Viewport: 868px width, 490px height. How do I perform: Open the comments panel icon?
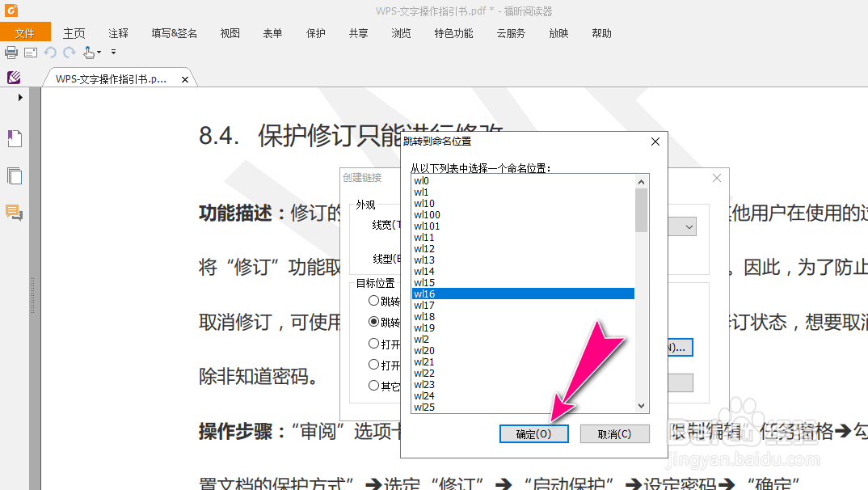(x=15, y=213)
